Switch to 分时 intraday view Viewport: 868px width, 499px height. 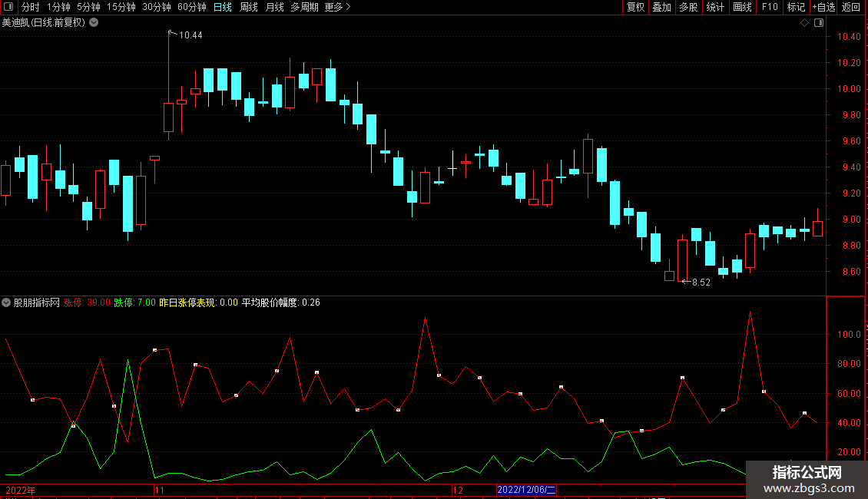pyautogui.click(x=31, y=7)
